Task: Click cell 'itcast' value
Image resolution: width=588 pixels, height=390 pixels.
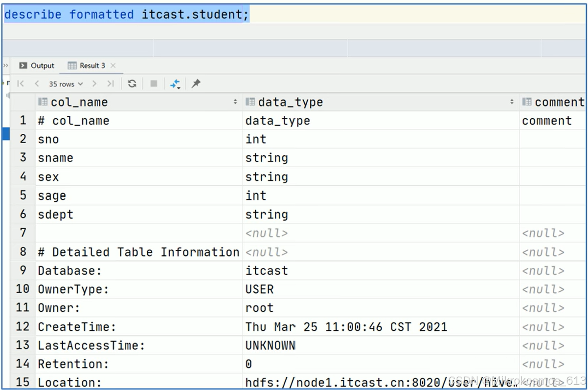Action: click(x=381, y=270)
